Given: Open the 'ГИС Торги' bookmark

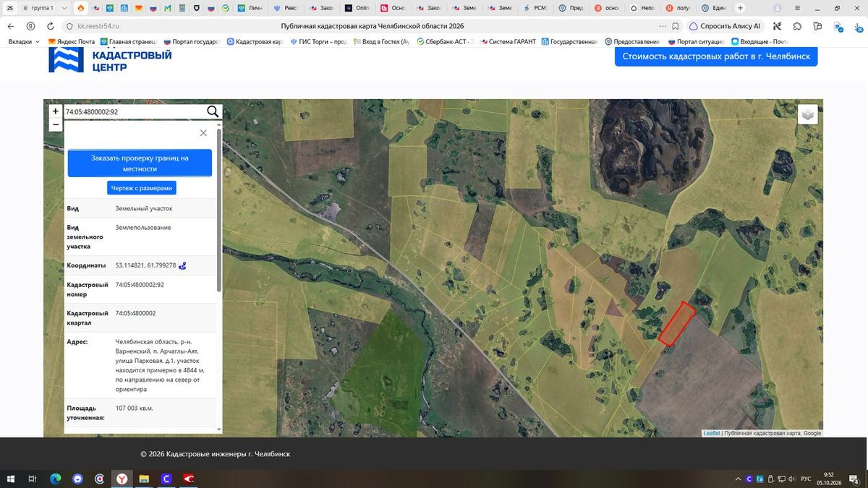Looking at the screenshot, I should click(318, 42).
